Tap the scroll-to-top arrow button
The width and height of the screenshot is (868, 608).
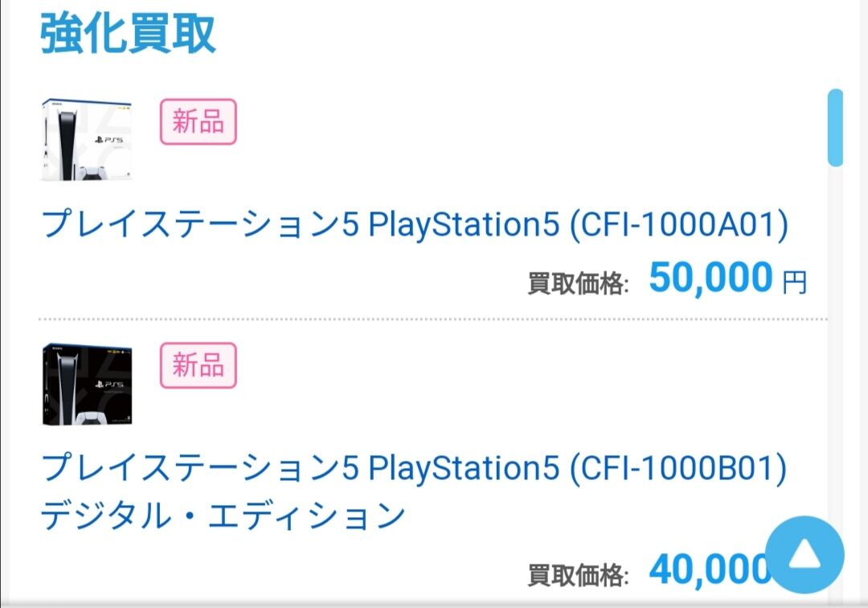tap(805, 555)
